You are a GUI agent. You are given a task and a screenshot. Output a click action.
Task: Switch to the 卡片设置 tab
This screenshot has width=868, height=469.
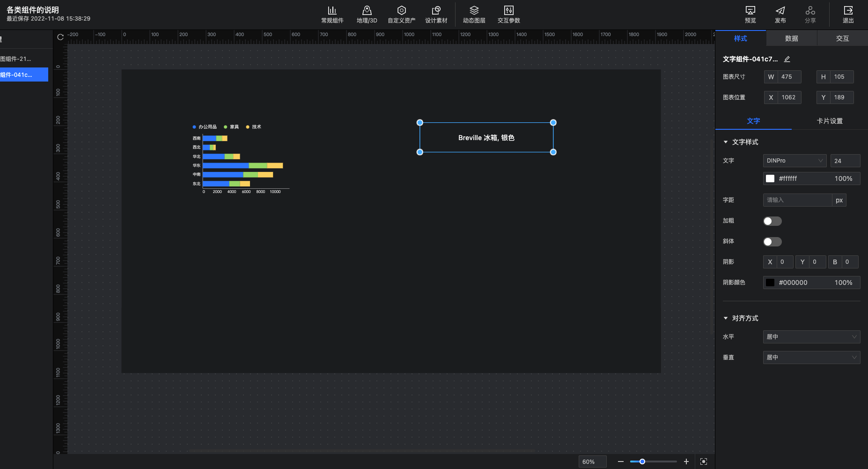point(829,121)
